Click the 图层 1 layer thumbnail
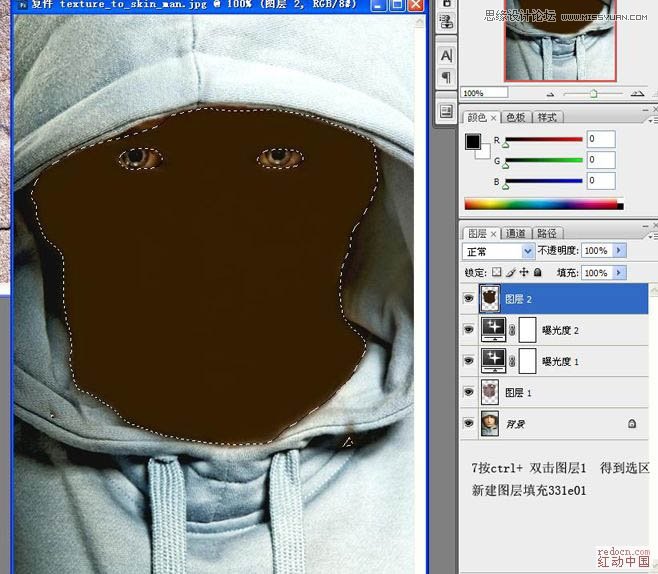Screen dimensions: 658x574 (x=489, y=391)
